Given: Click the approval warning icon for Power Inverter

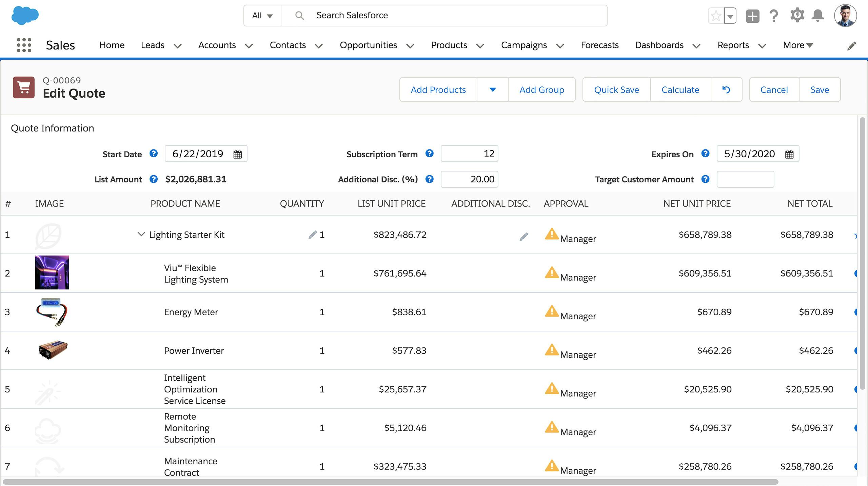Looking at the screenshot, I should click(x=552, y=350).
